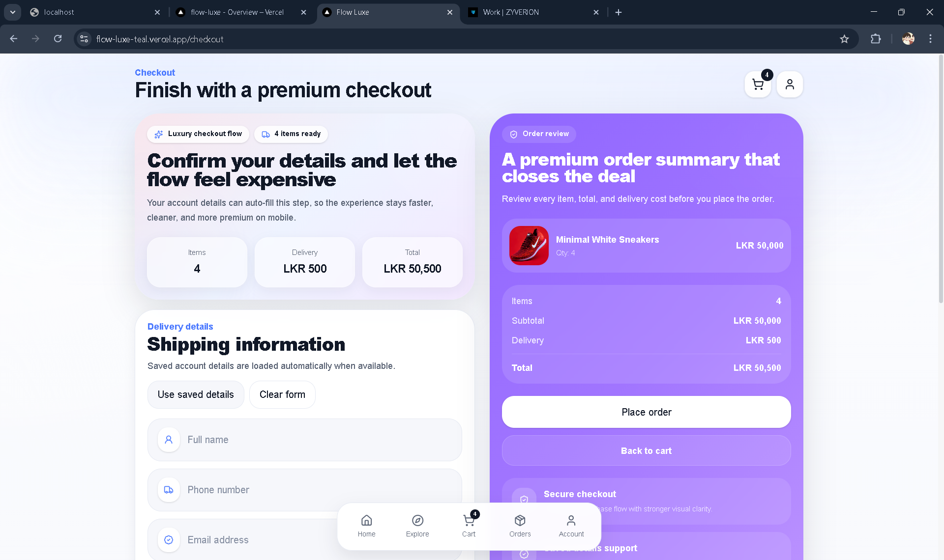This screenshot has height=560, width=944.
Task: Open Explore from the bottom navigation bar
Action: point(417,525)
